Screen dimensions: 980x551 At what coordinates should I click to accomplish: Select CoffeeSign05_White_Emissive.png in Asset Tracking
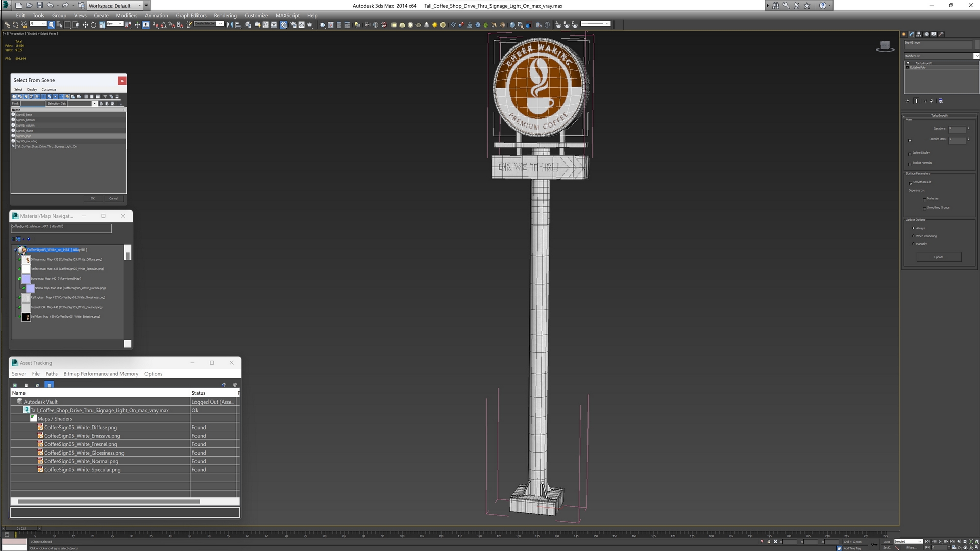click(x=82, y=436)
